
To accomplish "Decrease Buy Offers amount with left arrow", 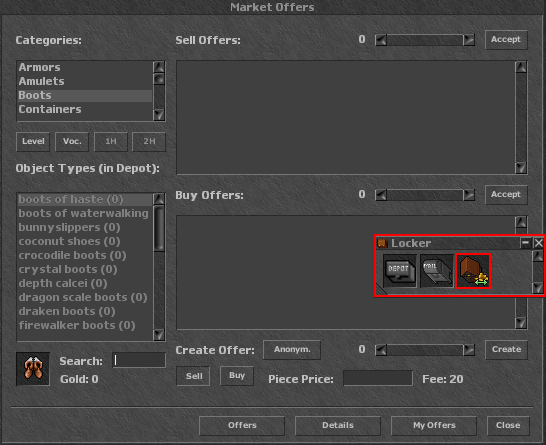I will (381, 195).
